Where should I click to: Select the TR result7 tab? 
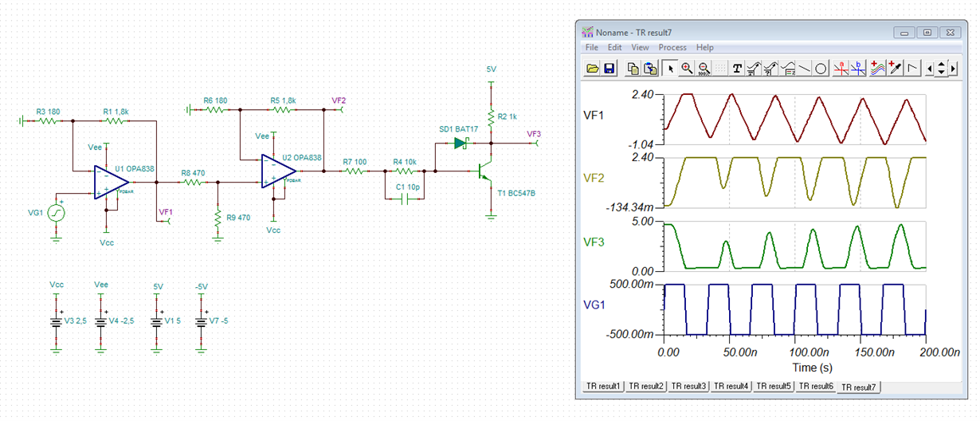click(860, 388)
